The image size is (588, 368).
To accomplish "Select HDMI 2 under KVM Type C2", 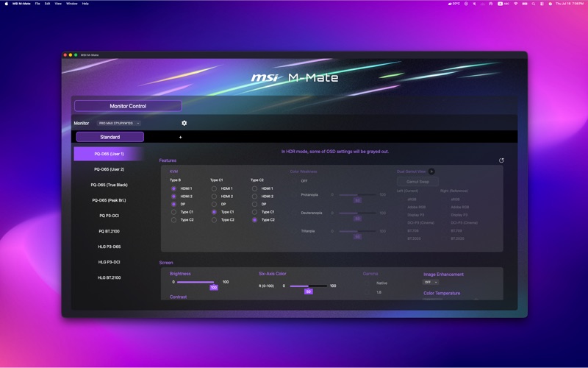I will (x=254, y=197).
